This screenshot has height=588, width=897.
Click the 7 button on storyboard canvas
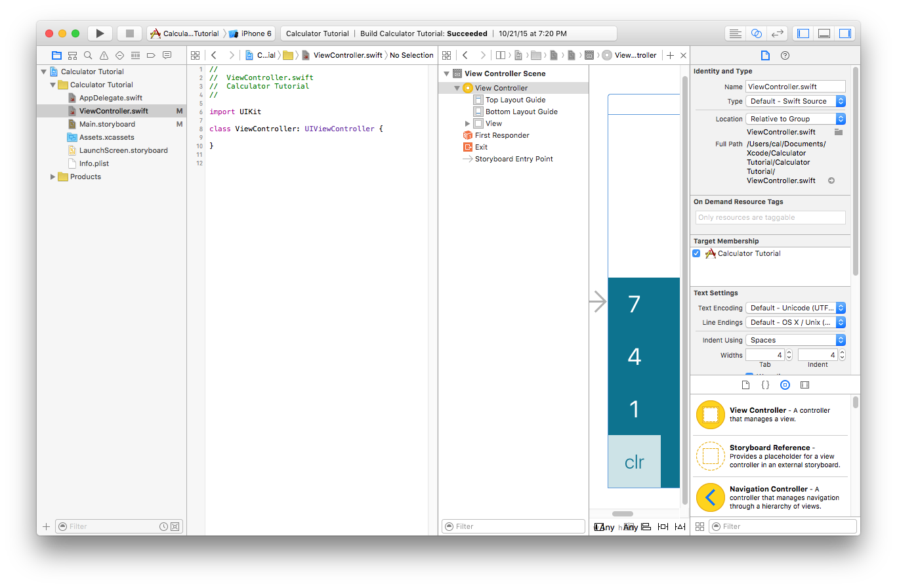coord(634,304)
